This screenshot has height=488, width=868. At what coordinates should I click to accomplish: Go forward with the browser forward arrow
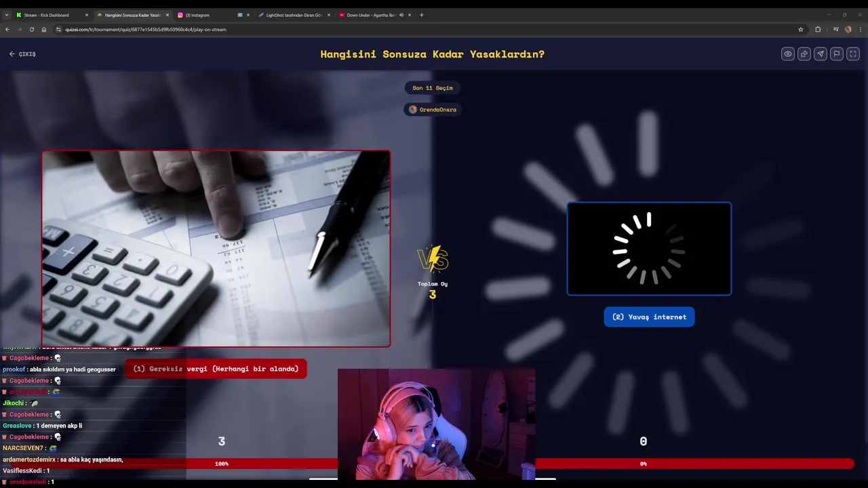tap(20, 29)
